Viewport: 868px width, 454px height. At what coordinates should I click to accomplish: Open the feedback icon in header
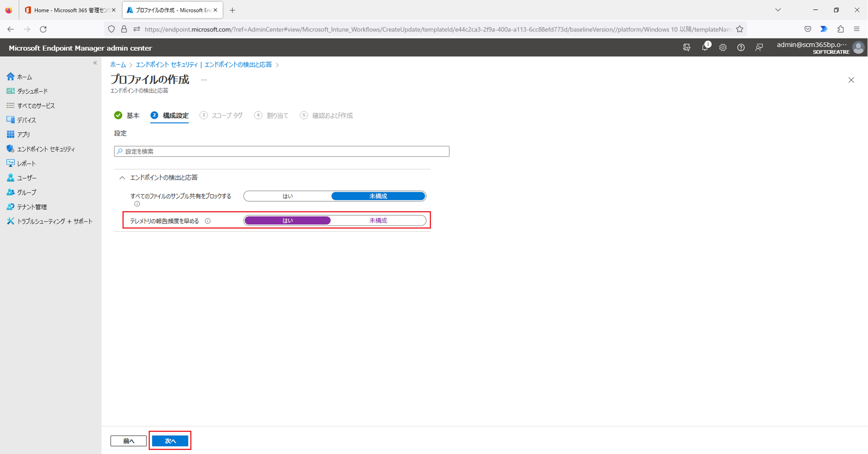point(759,47)
